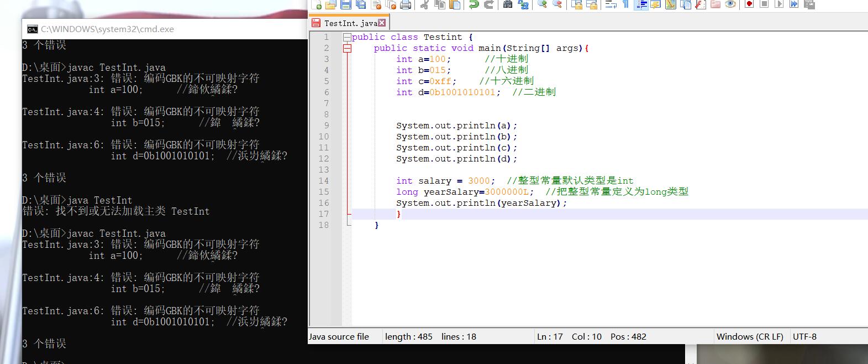The image size is (868, 364).
Task: Click the 'int c=0xff;' line in editor
Action: [427, 81]
